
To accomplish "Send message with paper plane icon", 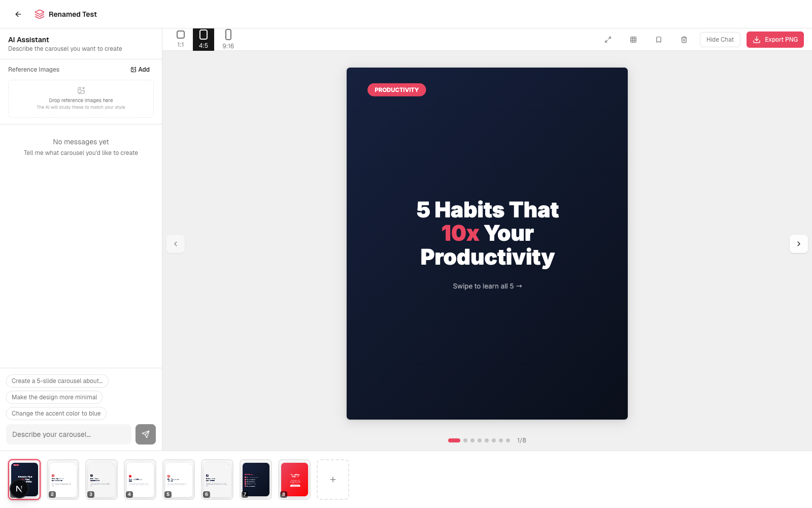I will (x=146, y=434).
